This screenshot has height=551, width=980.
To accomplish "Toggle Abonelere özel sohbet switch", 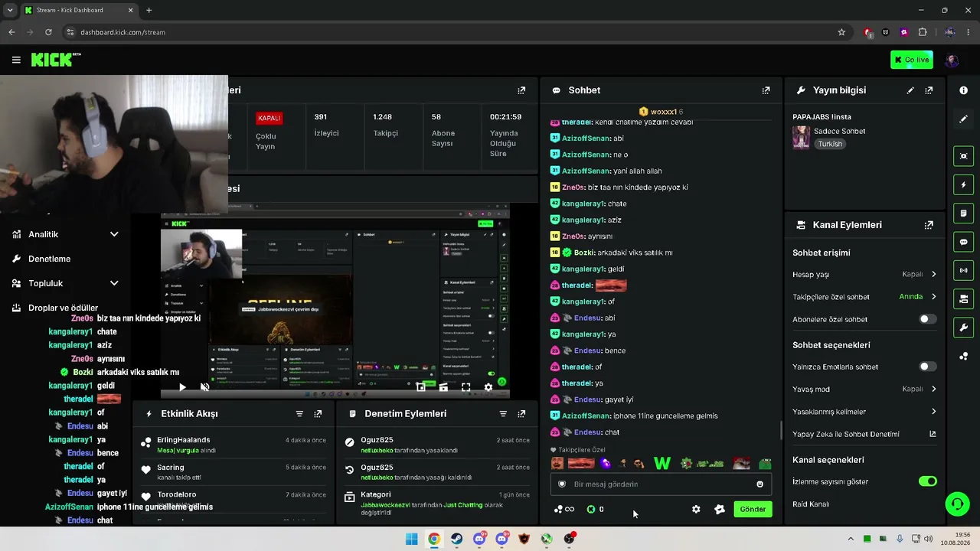I will pyautogui.click(x=927, y=319).
